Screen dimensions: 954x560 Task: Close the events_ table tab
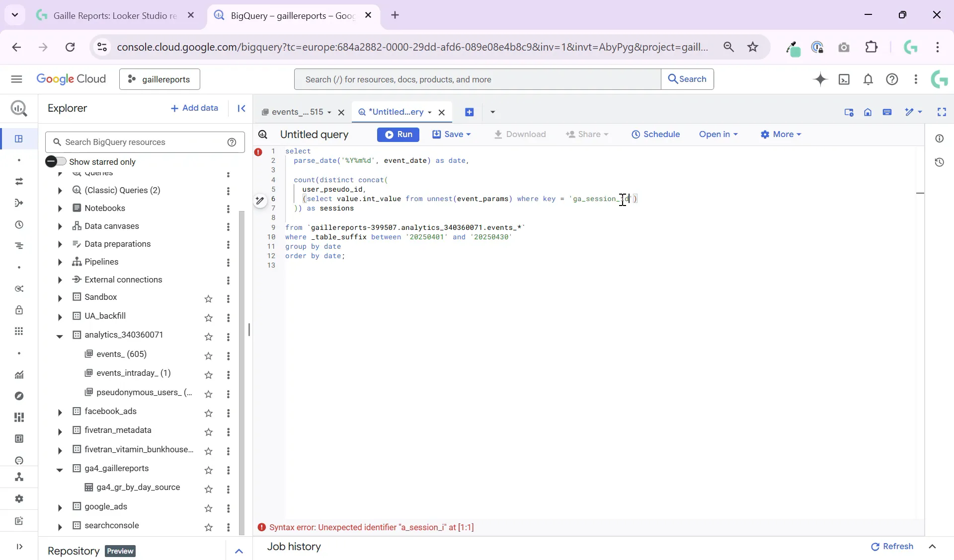click(x=341, y=112)
